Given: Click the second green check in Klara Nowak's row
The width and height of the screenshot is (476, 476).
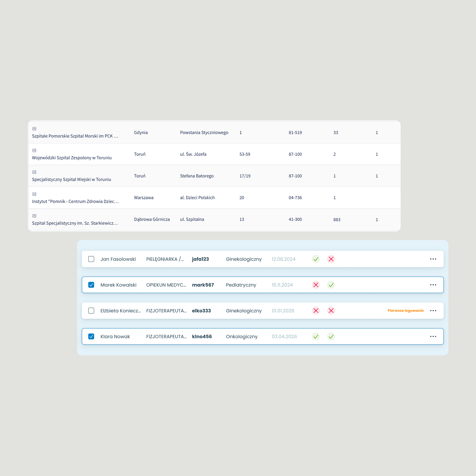Looking at the screenshot, I should coord(331,336).
